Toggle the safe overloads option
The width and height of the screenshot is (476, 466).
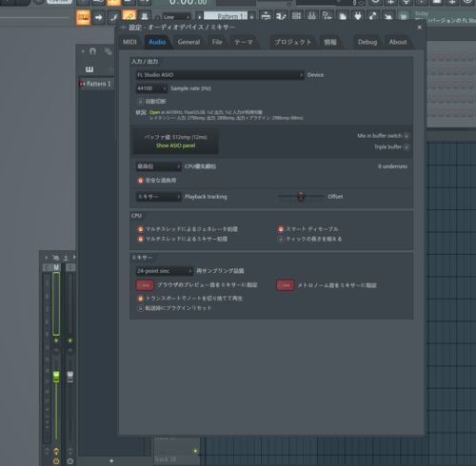pos(141,181)
